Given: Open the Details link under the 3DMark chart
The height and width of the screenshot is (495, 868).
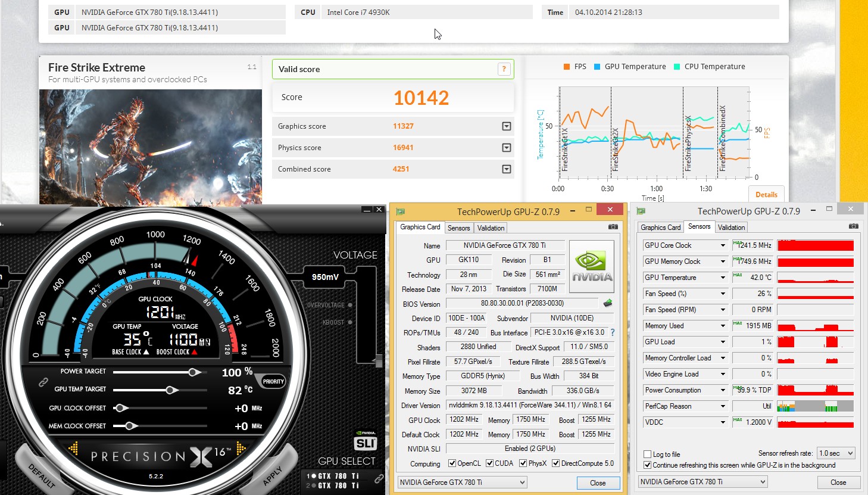Looking at the screenshot, I should [766, 194].
